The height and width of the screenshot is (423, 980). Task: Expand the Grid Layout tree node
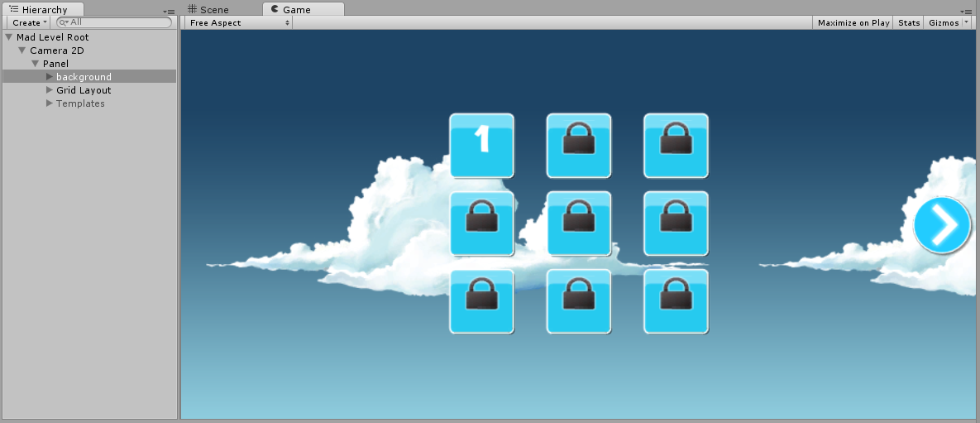[50, 90]
